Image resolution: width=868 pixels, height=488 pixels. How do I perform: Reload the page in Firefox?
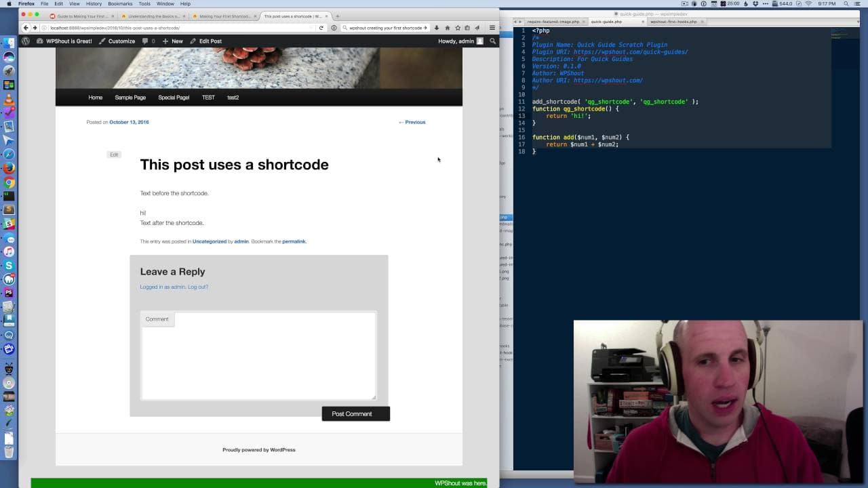[x=321, y=28]
